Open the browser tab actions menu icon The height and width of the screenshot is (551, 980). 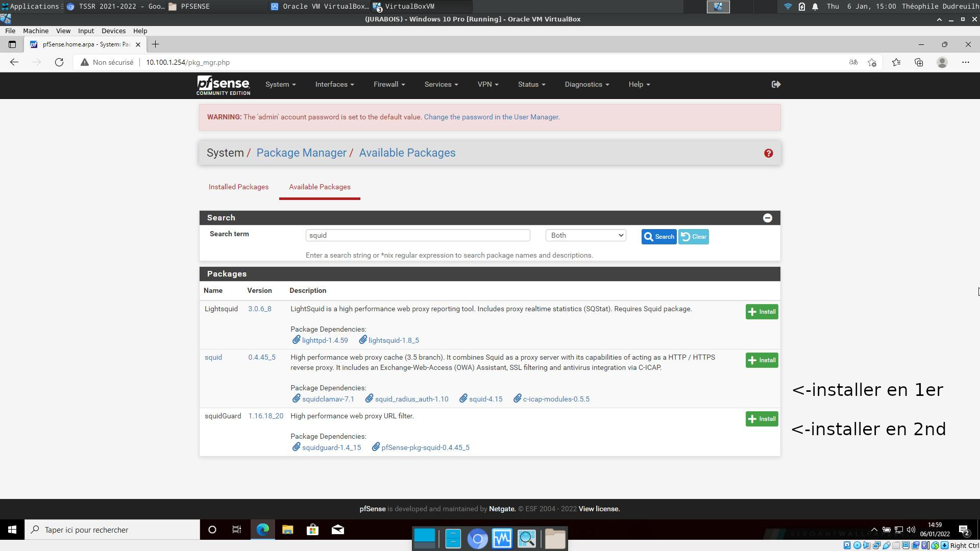12,44
